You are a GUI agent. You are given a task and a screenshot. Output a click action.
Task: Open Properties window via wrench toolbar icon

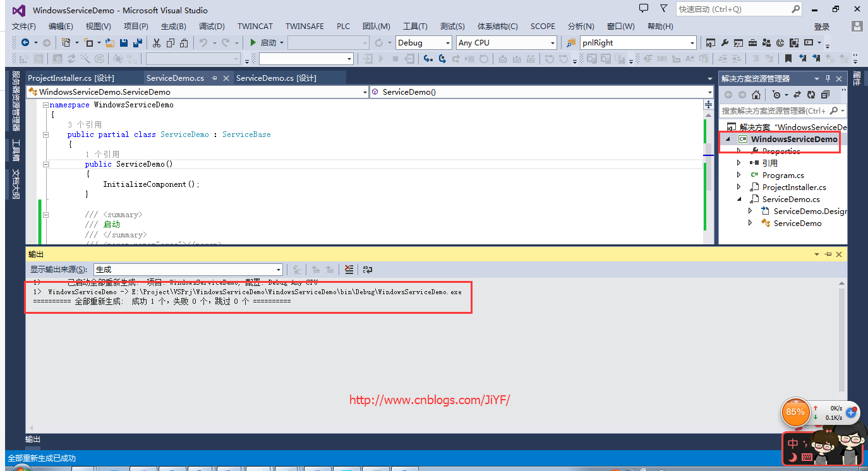coord(725,43)
